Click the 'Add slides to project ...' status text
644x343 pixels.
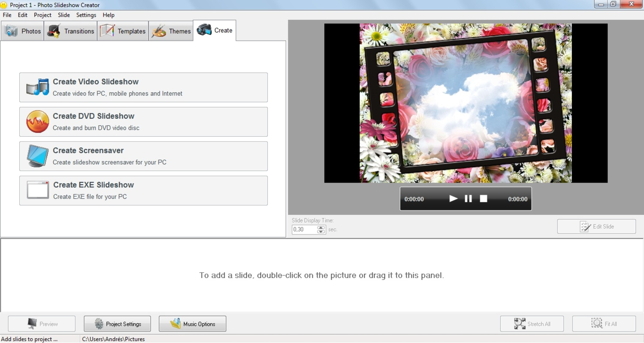point(30,339)
